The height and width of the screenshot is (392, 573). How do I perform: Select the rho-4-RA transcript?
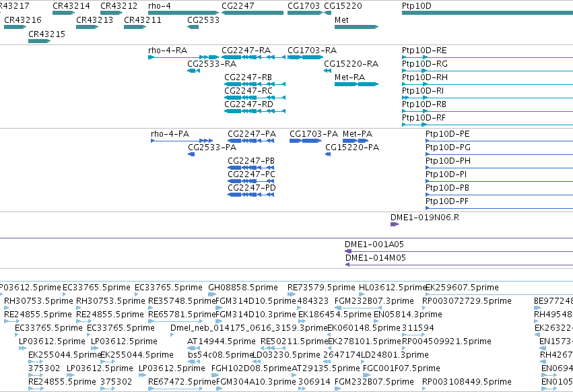pyautogui.click(x=183, y=57)
